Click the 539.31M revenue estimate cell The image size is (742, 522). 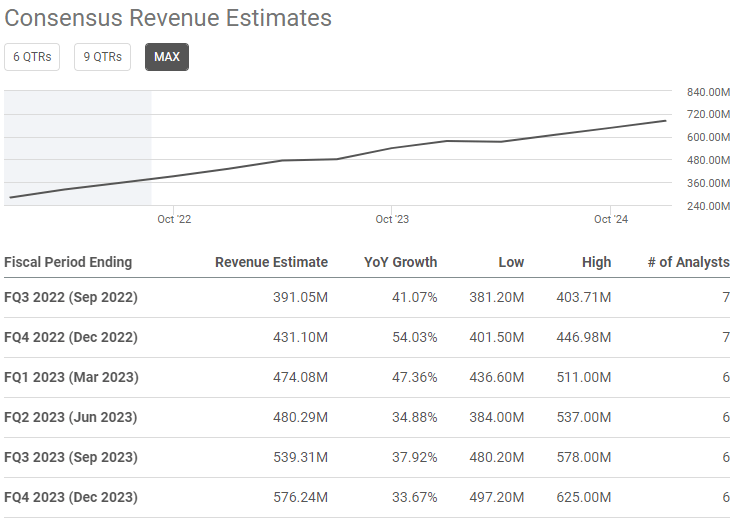300,457
